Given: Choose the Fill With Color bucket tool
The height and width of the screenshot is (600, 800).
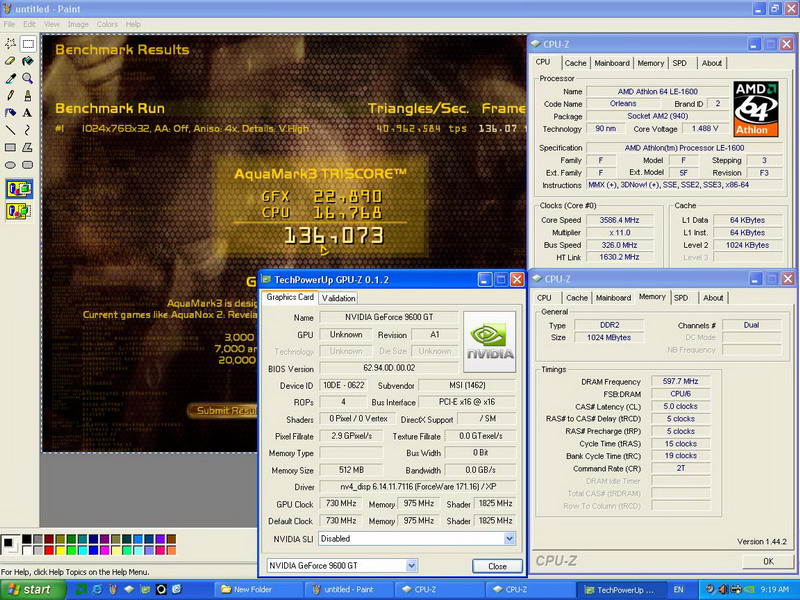Looking at the screenshot, I should tap(28, 61).
